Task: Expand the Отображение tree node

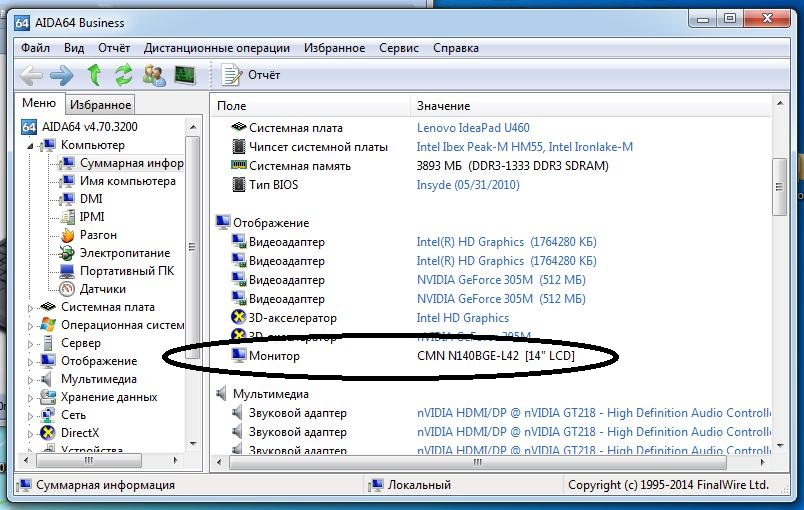Action: (30, 362)
